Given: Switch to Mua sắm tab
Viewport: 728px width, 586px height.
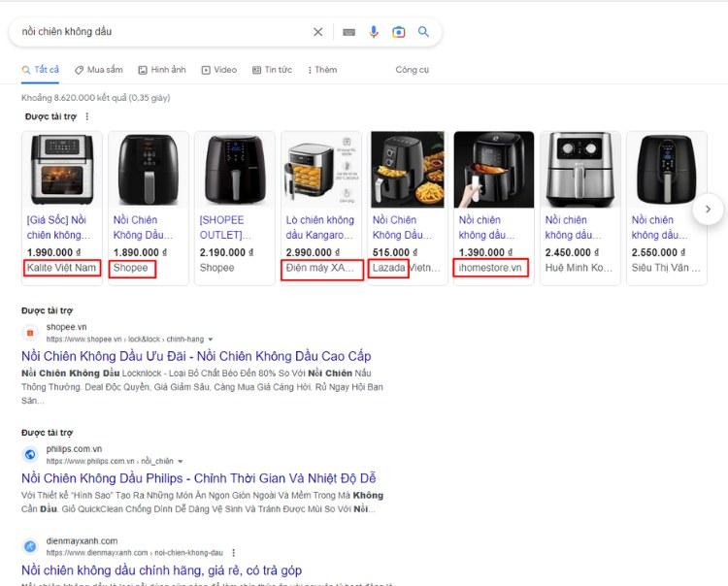Looking at the screenshot, I should coord(99,70).
